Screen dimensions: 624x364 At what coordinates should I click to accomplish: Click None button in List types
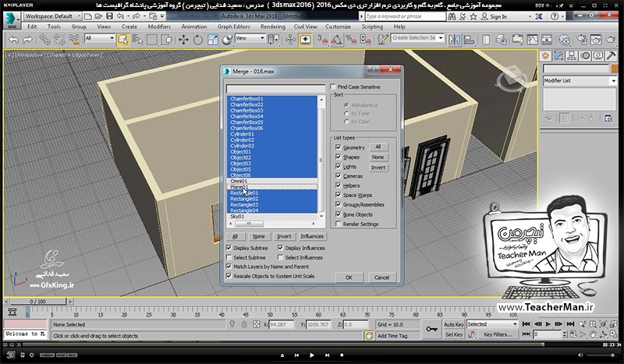(378, 157)
